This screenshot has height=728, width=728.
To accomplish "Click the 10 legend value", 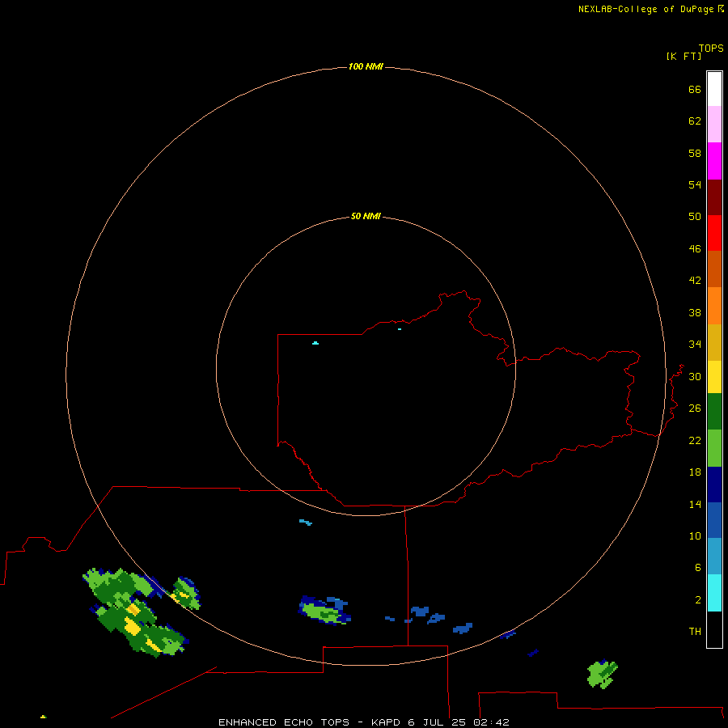I will 695,535.
